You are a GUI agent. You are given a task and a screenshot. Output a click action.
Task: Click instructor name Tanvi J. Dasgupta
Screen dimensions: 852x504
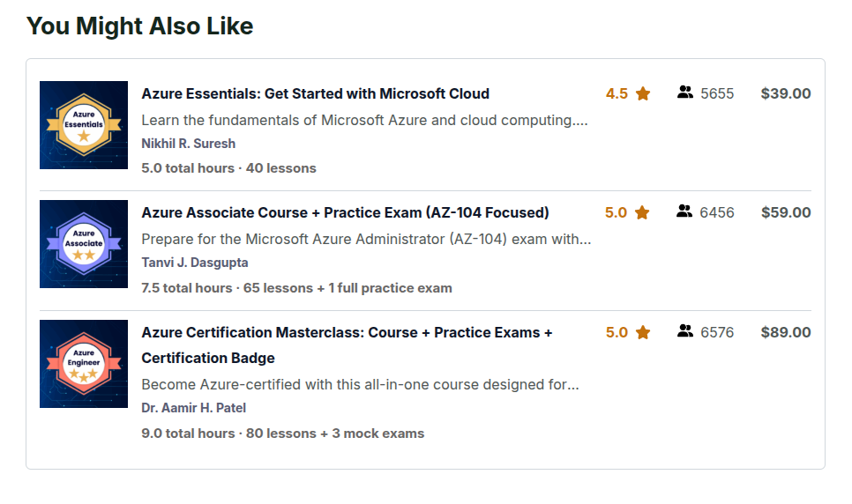[x=194, y=263]
